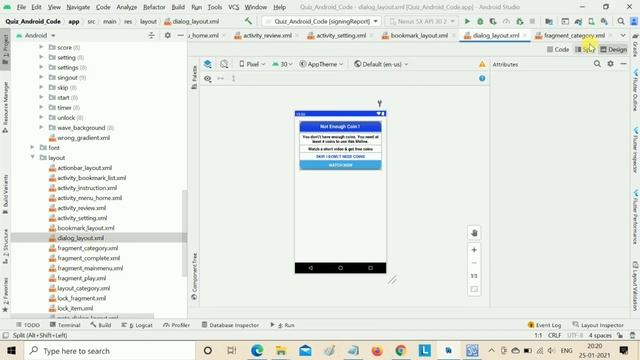Open the Refactor menu
This screenshot has height=360, width=640.
click(154, 7)
